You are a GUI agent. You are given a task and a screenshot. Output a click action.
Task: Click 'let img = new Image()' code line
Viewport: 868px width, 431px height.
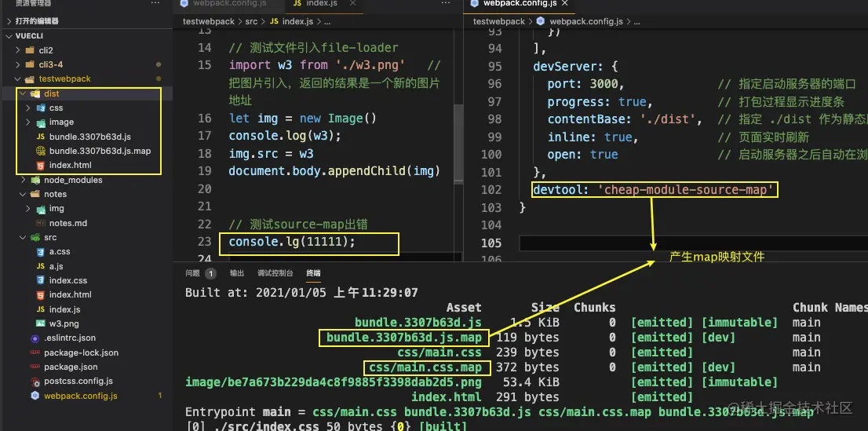303,118
